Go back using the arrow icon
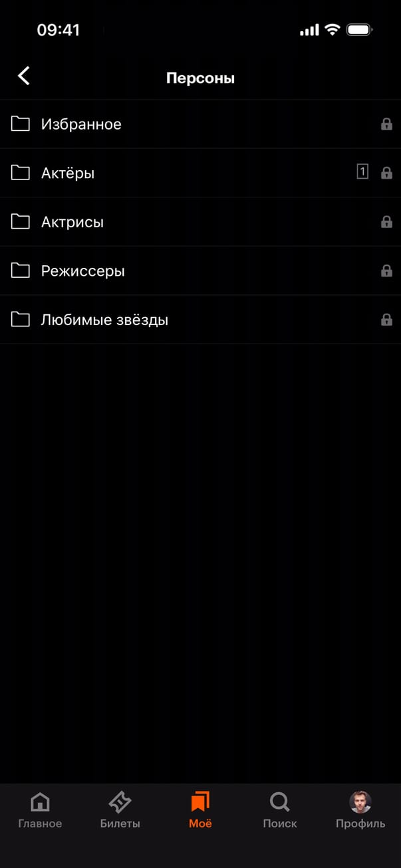The width and height of the screenshot is (401, 868). click(24, 76)
